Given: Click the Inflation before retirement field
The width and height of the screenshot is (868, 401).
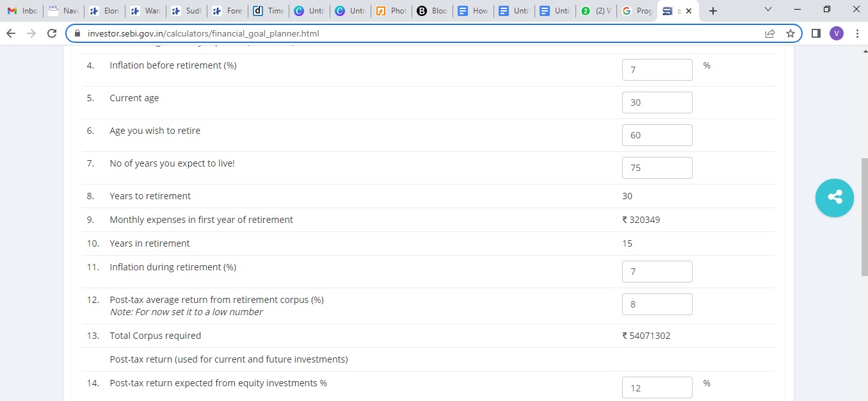Looking at the screenshot, I should click(x=657, y=70).
